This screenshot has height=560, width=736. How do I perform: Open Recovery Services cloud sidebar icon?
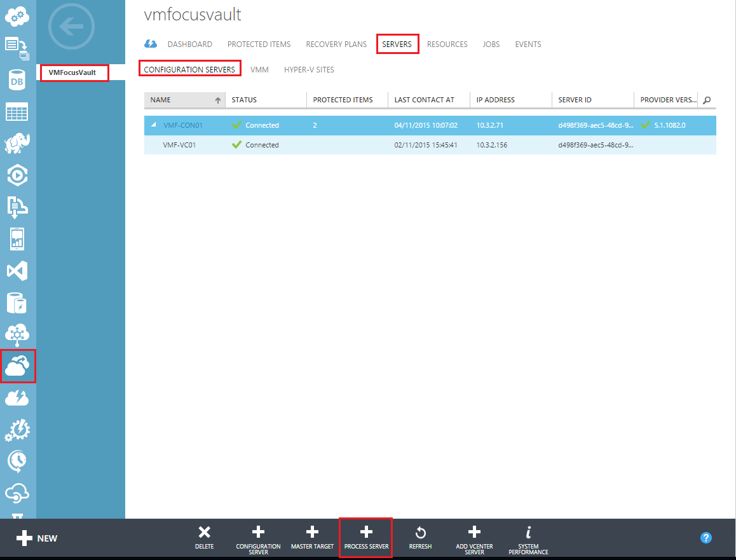tap(18, 366)
